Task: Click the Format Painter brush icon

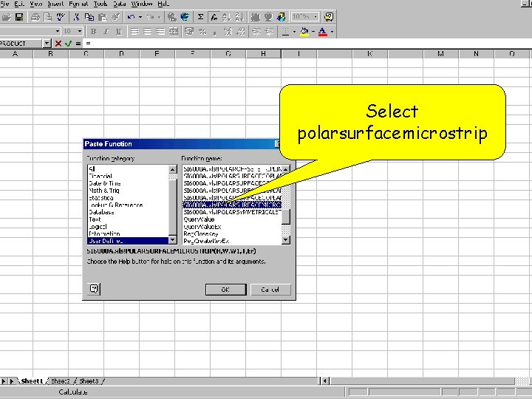Action: click(x=115, y=17)
